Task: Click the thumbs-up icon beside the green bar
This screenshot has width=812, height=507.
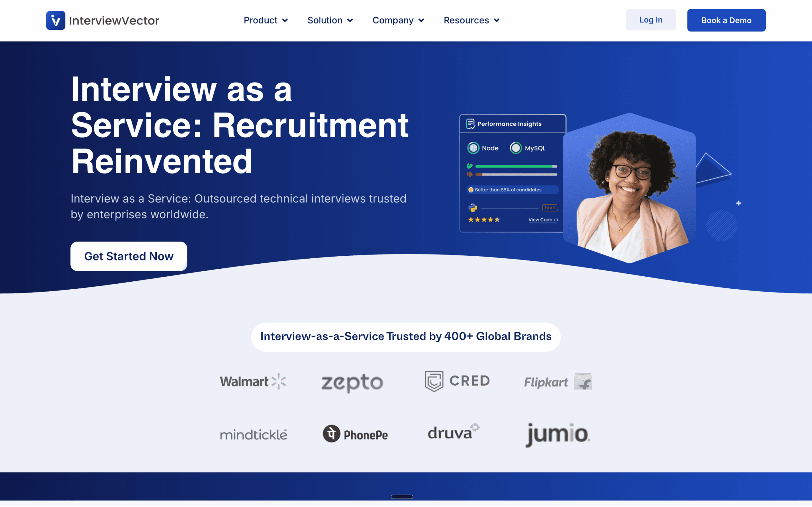Action: (469, 166)
